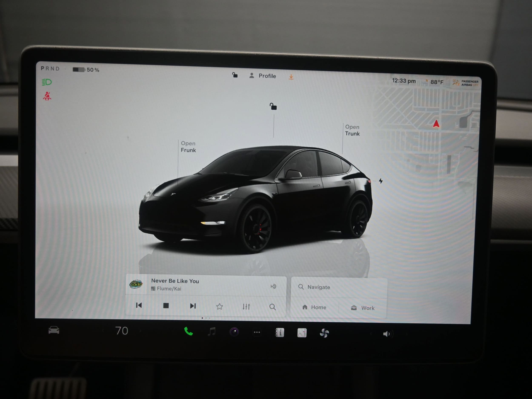Tap the software update download icon
This screenshot has height=399, width=532.
291,77
